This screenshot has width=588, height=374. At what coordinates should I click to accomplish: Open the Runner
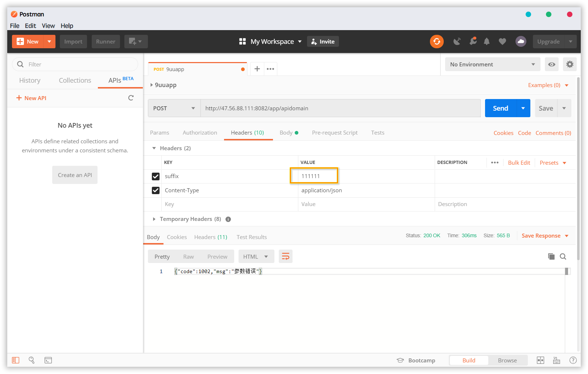pos(105,41)
